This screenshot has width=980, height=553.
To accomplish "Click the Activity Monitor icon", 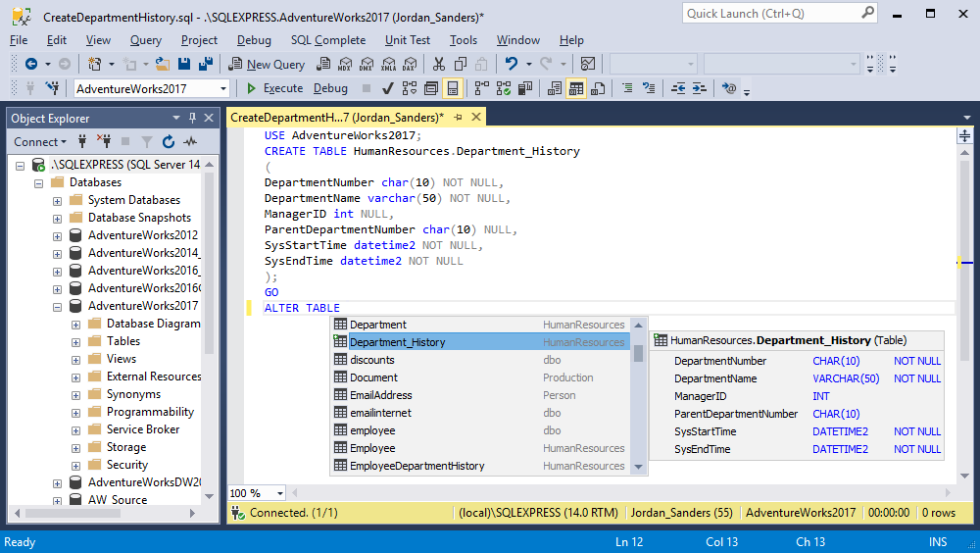I will pyautogui.click(x=587, y=64).
